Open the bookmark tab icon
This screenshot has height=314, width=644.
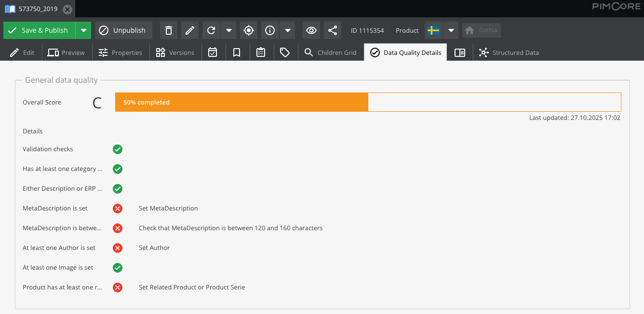click(x=237, y=52)
